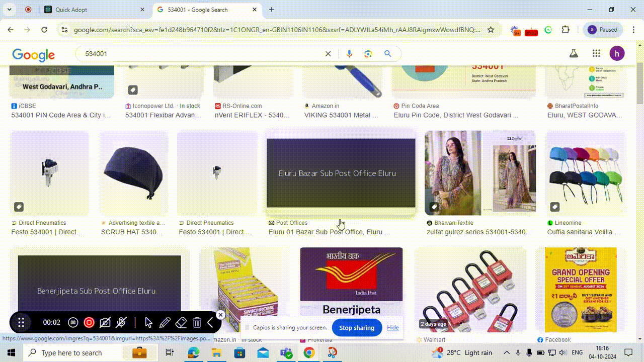Bookmark this page with star icon
Image resolution: width=644 pixels, height=362 pixels.
491,30
